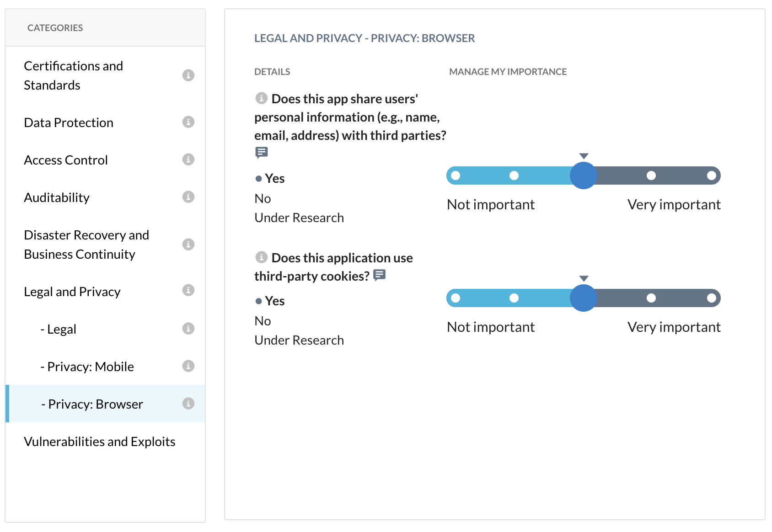This screenshot has width=772, height=532.
Task: Click the Access Control info icon
Action: coord(188,160)
